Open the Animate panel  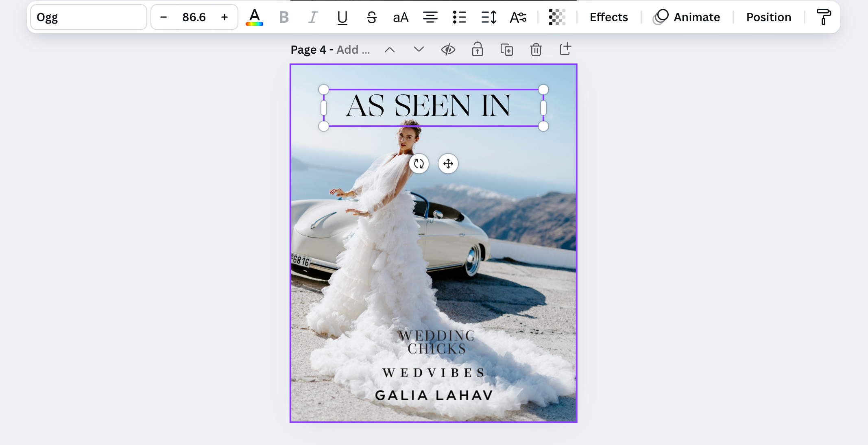click(x=687, y=17)
